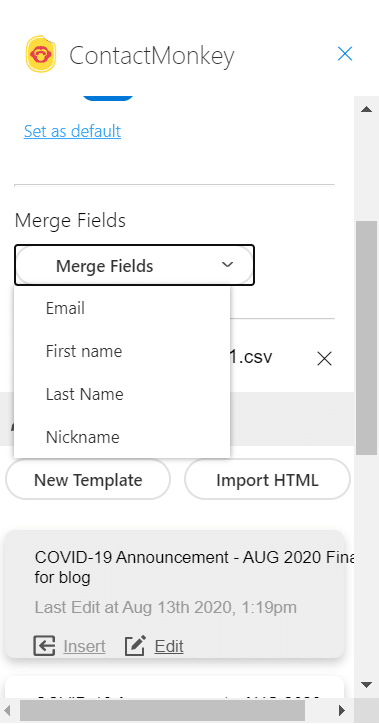Click the scroll up arrow

pyautogui.click(x=367, y=109)
